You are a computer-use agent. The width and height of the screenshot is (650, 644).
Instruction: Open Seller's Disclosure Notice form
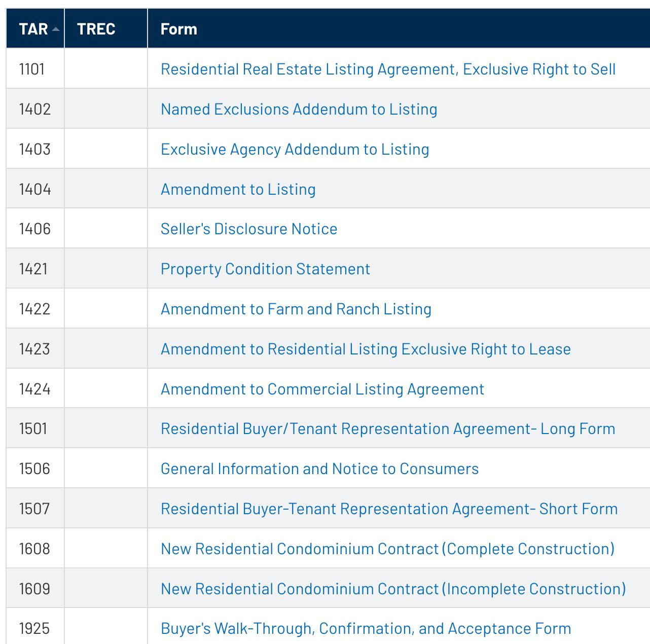249,229
